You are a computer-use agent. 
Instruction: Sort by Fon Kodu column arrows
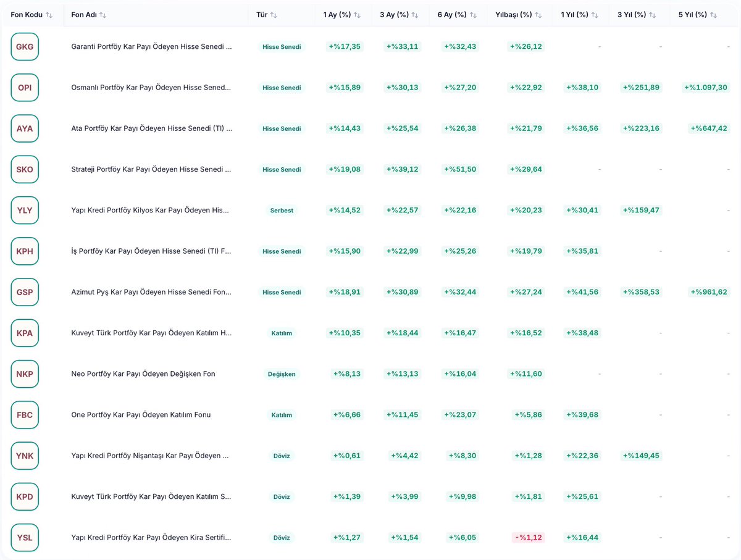[x=49, y=15]
